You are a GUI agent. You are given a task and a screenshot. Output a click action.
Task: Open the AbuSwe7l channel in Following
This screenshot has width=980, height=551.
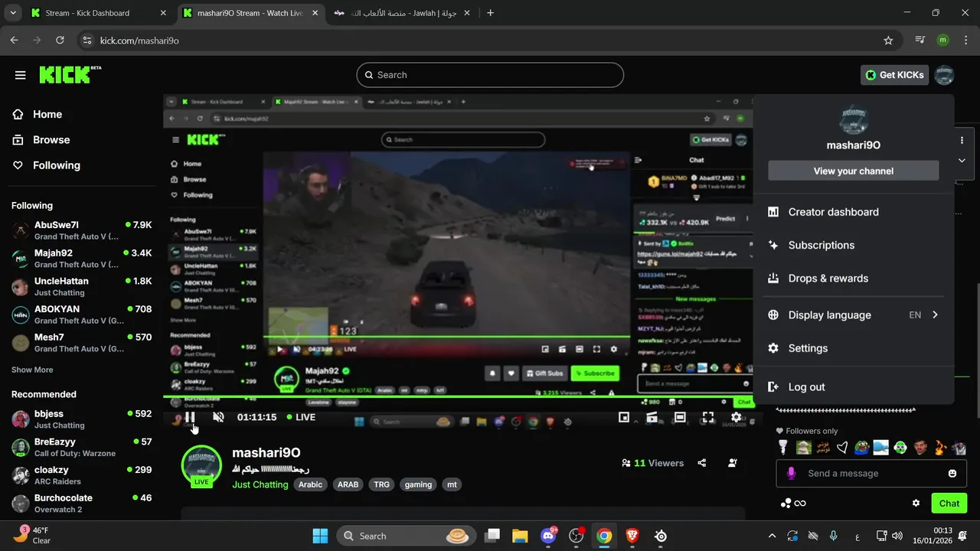[x=82, y=230]
